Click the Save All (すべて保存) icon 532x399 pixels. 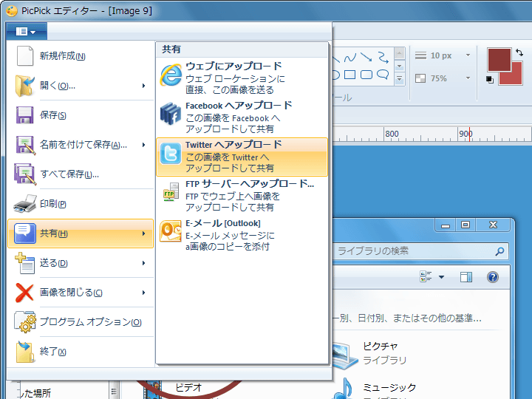pyautogui.click(x=25, y=174)
